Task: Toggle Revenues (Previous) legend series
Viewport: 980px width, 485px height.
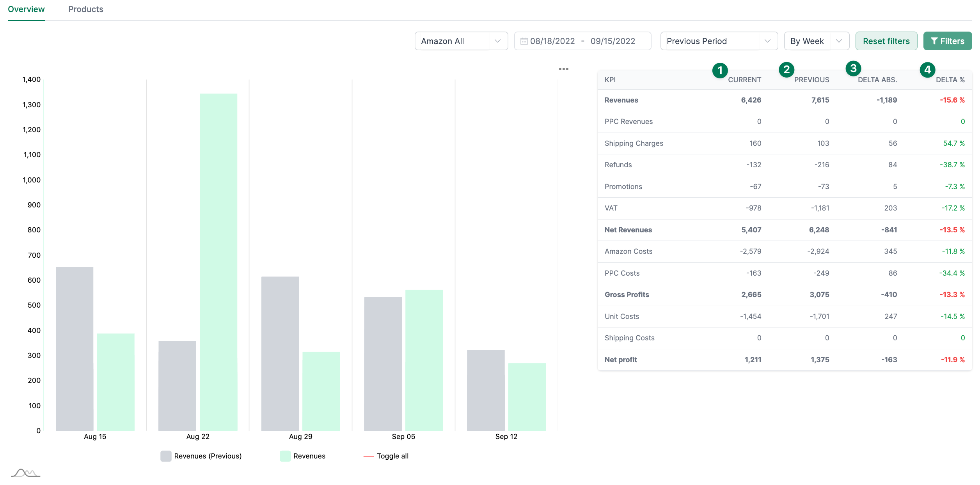Action: [201, 456]
